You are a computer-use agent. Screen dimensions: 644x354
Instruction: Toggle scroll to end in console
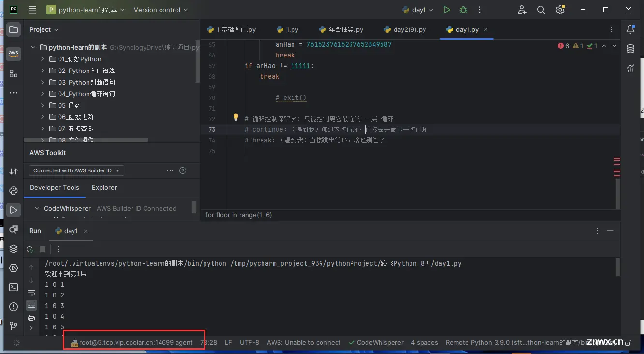[31, 305]
